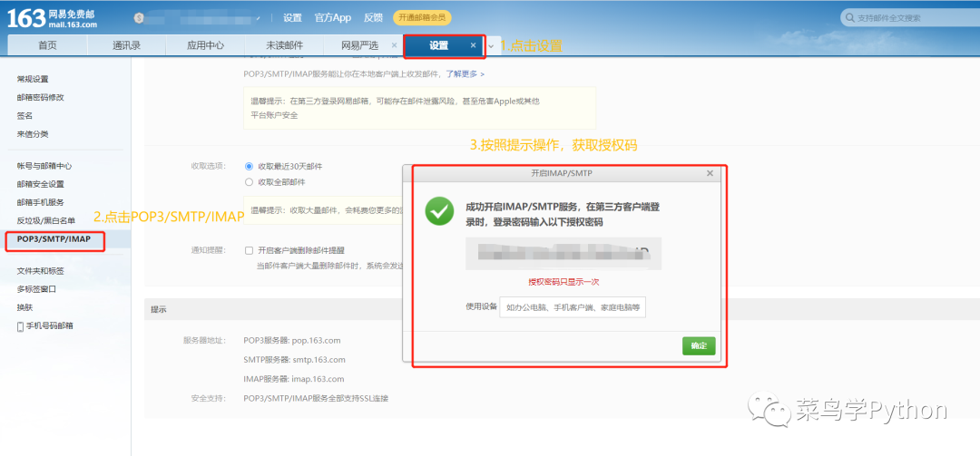Click the text SMTP服务器: smtp.163.com
Viewport: 980px width, 456px height.
294,360
